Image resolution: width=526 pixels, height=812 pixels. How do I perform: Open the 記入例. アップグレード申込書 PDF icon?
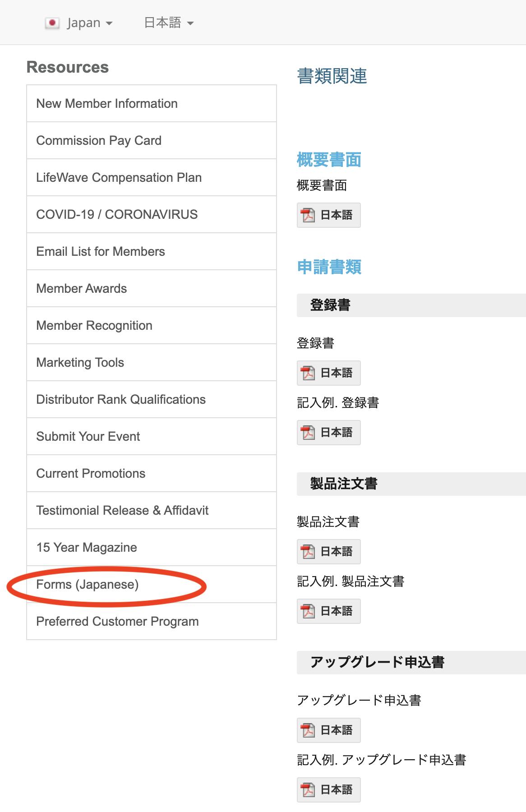coord(308,790)
